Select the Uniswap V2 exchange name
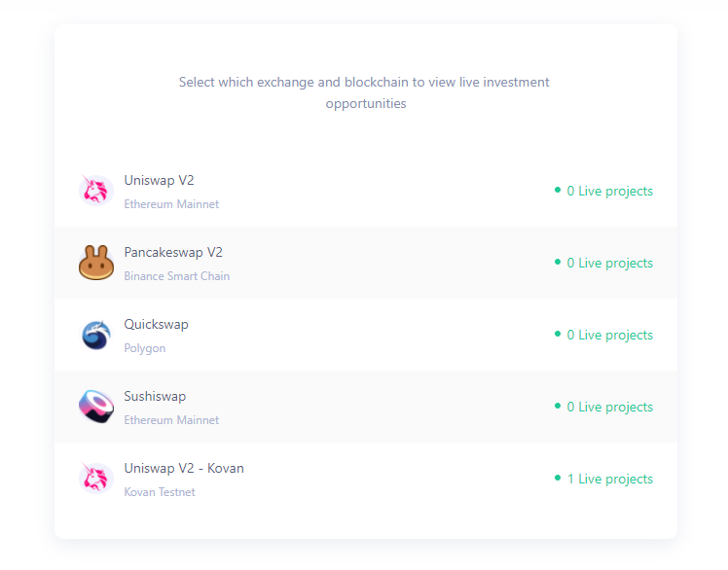Viewport: 728px width, 570px height. [159, 180]
